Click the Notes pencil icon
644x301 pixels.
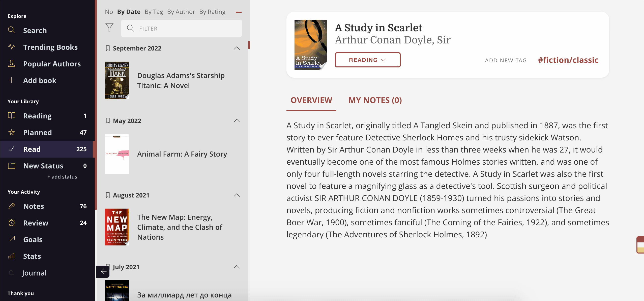pos(11,206)
